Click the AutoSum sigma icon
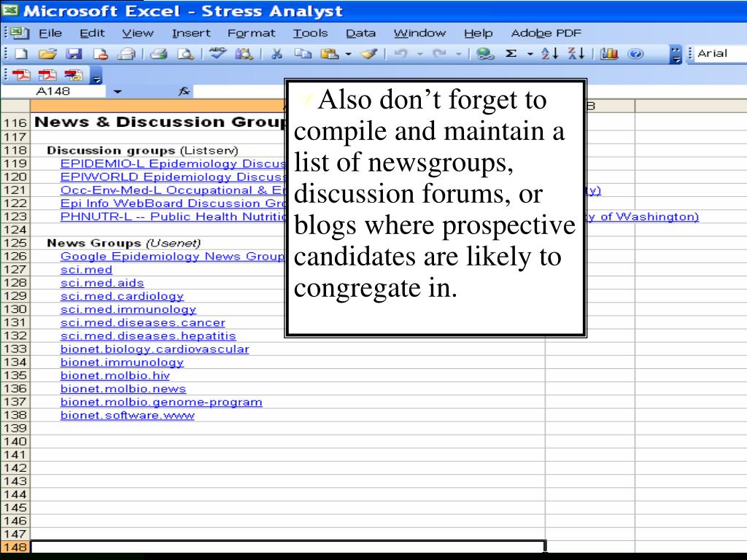The height and width of the screenshot is (560, 747). (x=511, y=54)
